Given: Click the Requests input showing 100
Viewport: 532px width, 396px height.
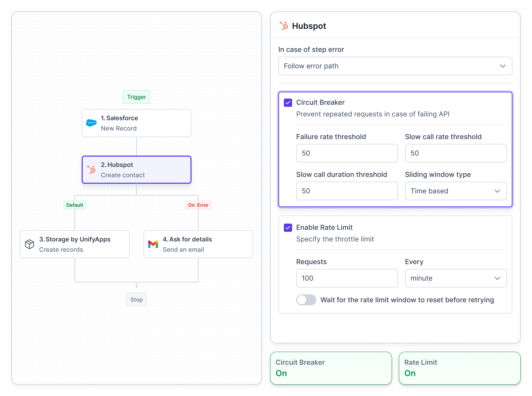Looking at the screenshot, I should (347, 278).
